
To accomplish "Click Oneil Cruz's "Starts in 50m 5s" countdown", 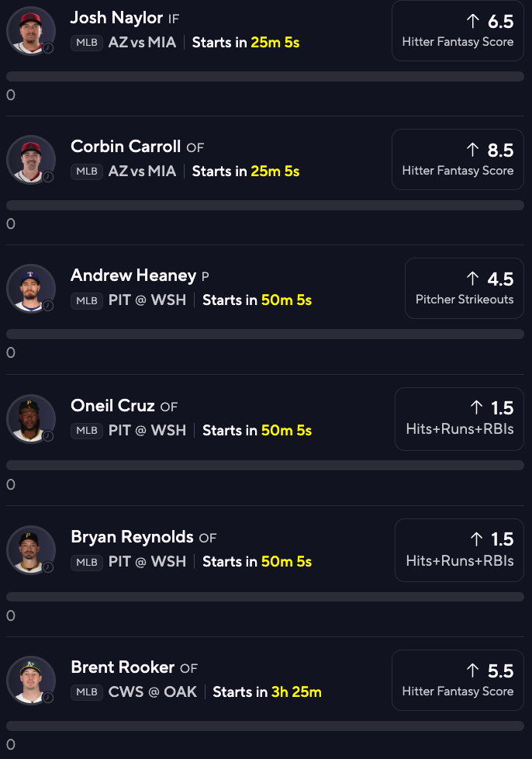I will [x=257, y=431].
